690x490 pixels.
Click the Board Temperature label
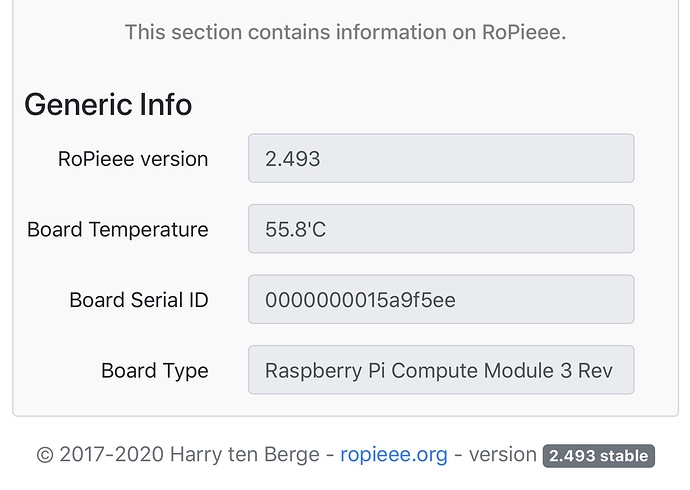117,230
